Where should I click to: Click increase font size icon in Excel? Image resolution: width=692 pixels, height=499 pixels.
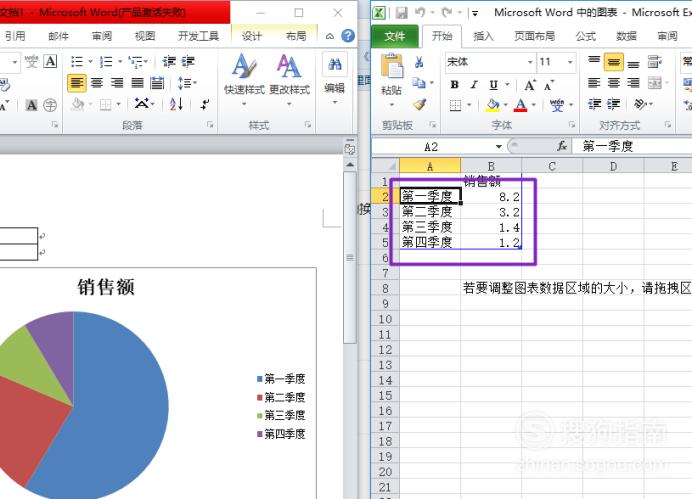coord(530,85)
